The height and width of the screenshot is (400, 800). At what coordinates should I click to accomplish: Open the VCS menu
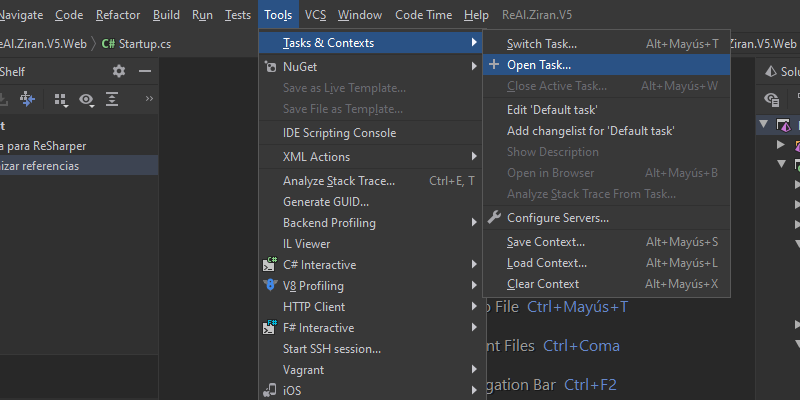pos(315,15)
